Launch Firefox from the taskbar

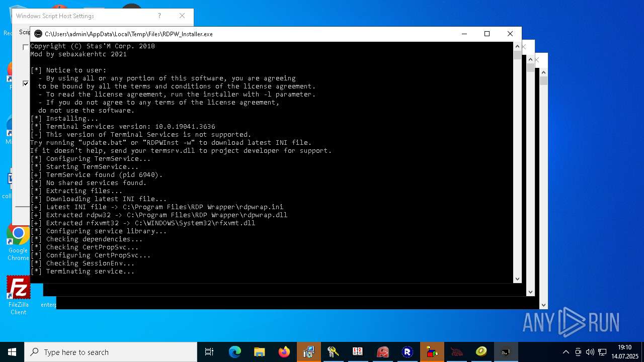tap(284, 352)
